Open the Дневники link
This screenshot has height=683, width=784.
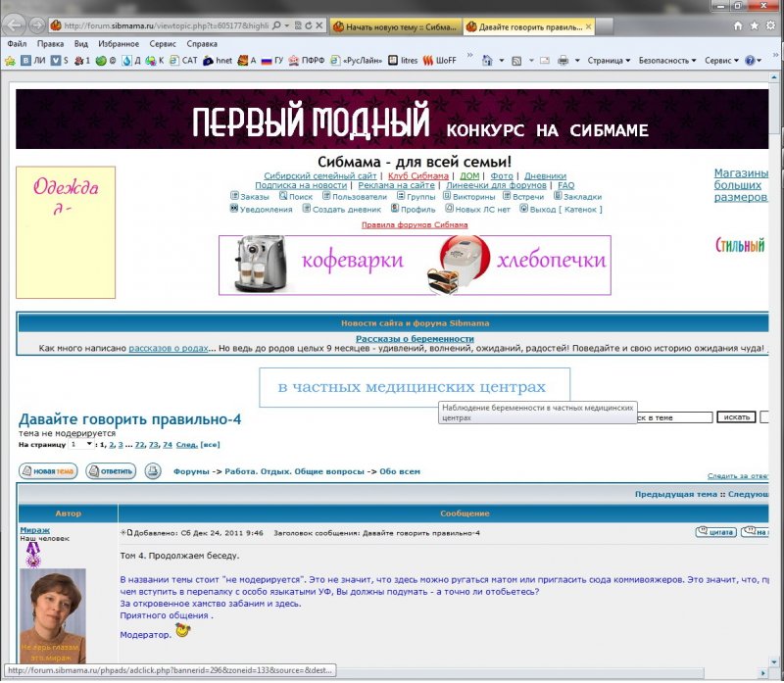pos(545,176)
